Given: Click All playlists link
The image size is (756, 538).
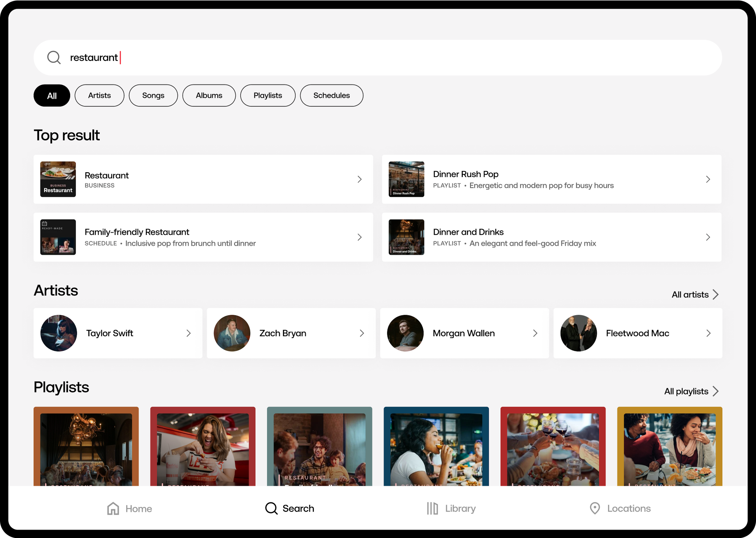Looking at the screenshot, I should pos(692,391).
